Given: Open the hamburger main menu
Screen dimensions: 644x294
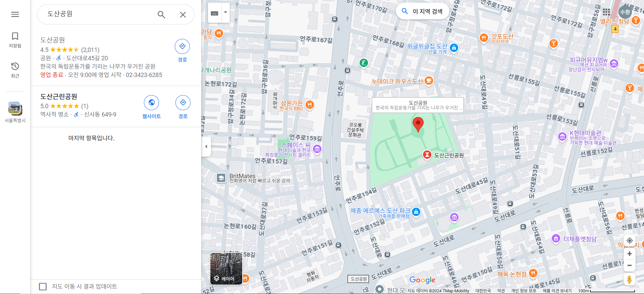Looking at the screenshot, I should 15,14.
